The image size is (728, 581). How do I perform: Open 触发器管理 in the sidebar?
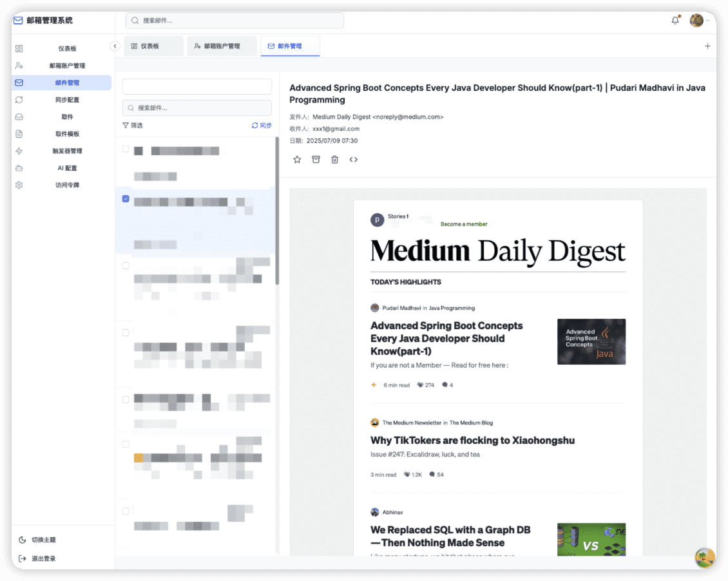click(x=61, y=151)
